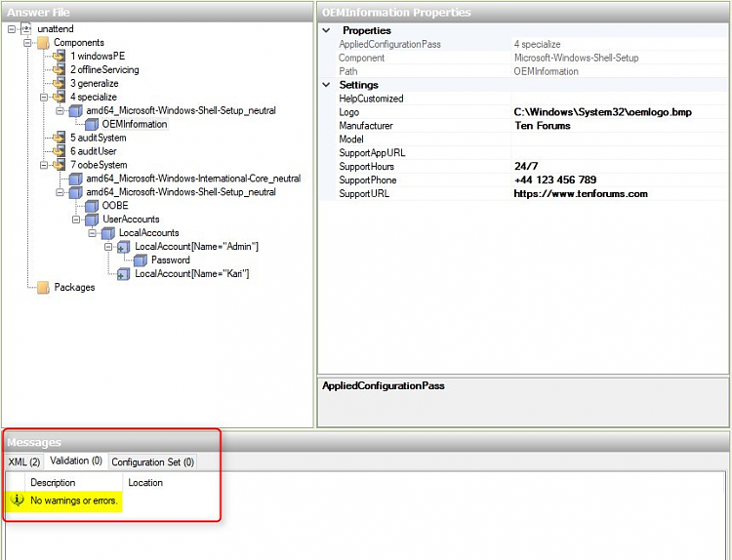732x560 pixels.
Task: Select the Password tree item
Action: click(x=171, y=260)
